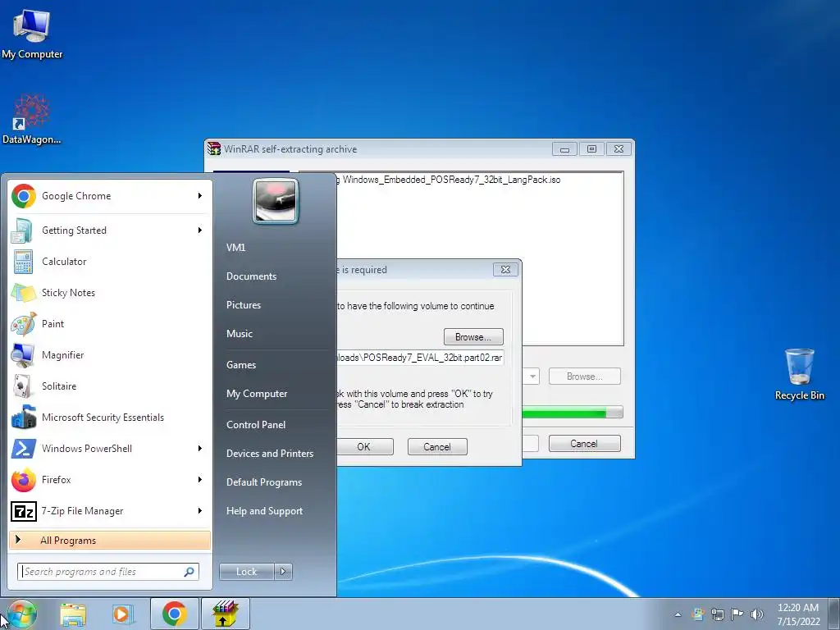Show hidden system tray icons
The image size is (840, 630).
(678, 614)
